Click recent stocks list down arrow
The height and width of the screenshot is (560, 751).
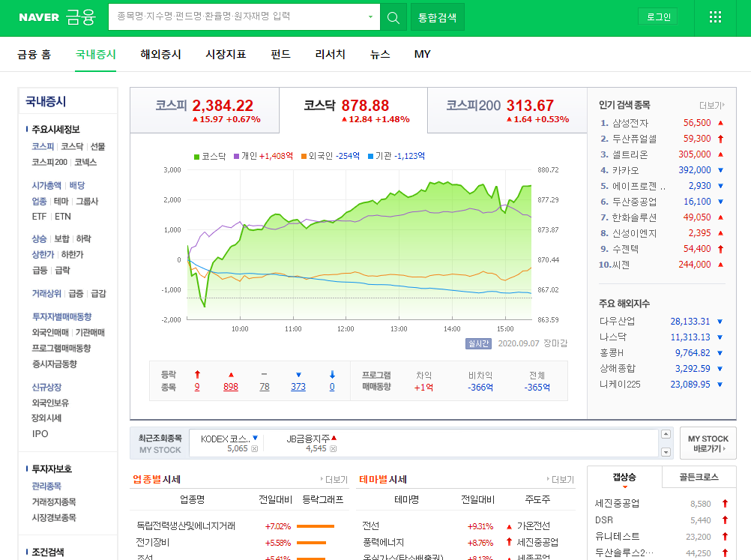(666, 452)
